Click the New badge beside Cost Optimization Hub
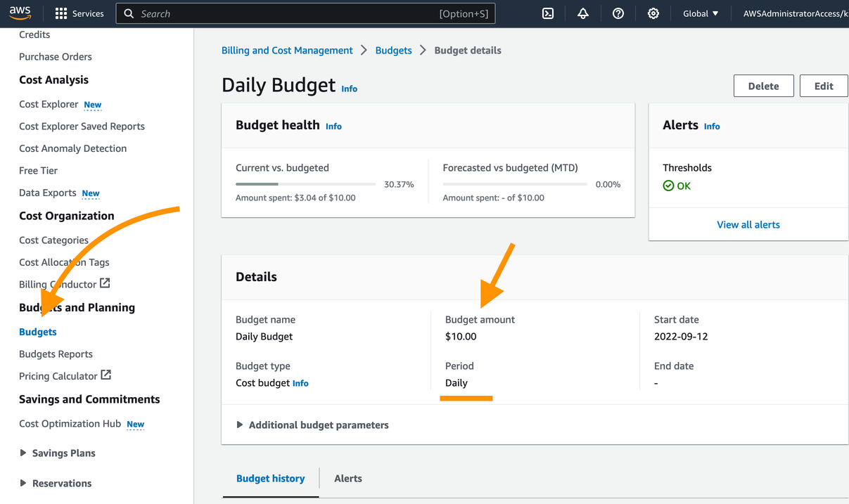The height and width of the screenshot is (504, 849). click(x=136, y=425)
